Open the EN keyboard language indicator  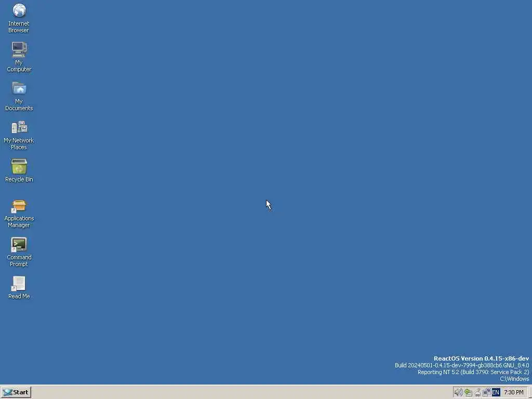(x=496, y=392)
